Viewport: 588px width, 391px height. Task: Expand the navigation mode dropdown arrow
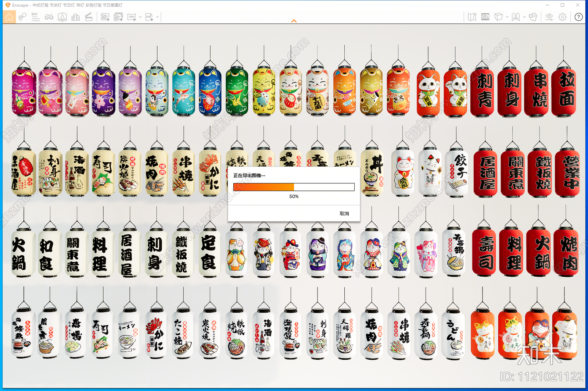(x=524, y=17)
